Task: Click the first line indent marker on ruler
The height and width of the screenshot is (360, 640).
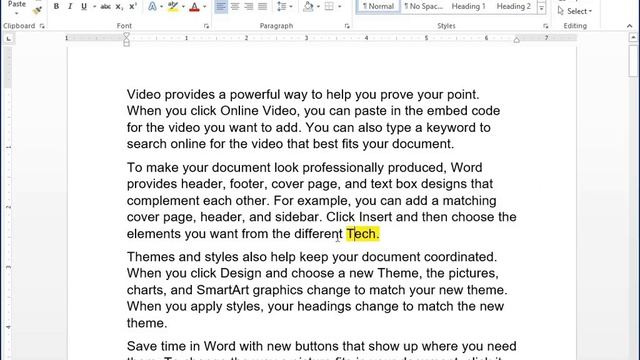Action: [x=127, y=36]
